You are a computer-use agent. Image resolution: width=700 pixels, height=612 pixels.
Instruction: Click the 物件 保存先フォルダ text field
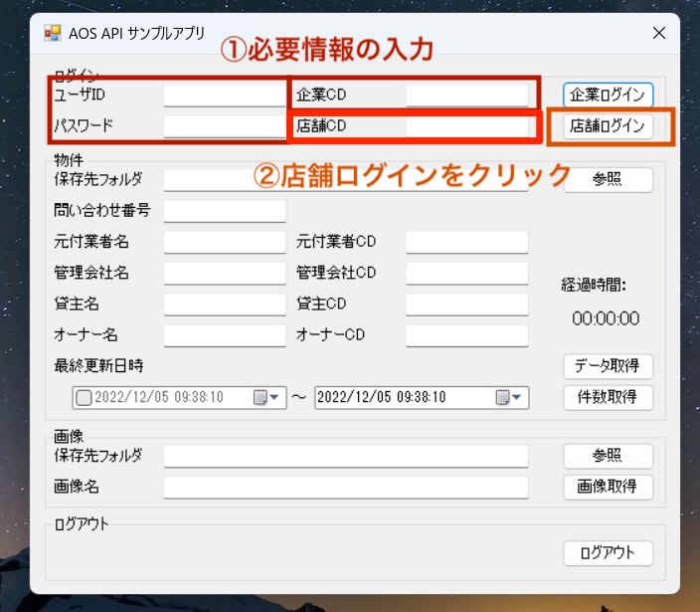[x=346, y=180]
